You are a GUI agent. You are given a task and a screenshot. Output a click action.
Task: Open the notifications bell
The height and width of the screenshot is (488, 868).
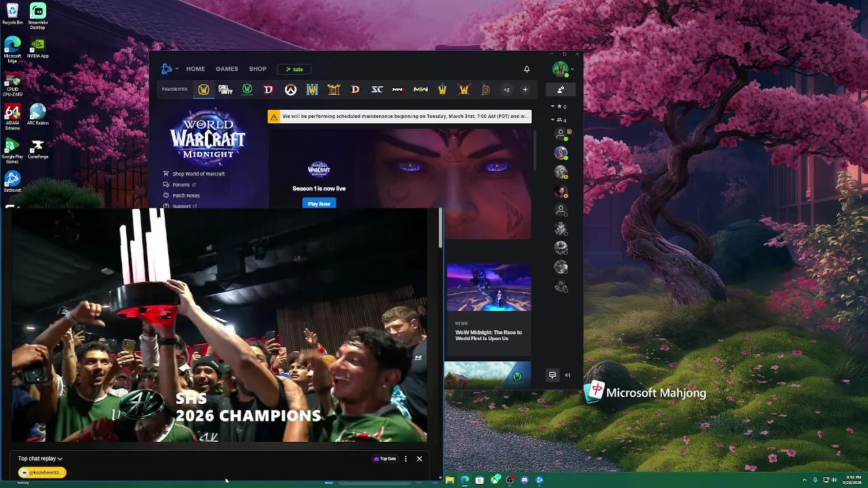click(x=527, y=69)
